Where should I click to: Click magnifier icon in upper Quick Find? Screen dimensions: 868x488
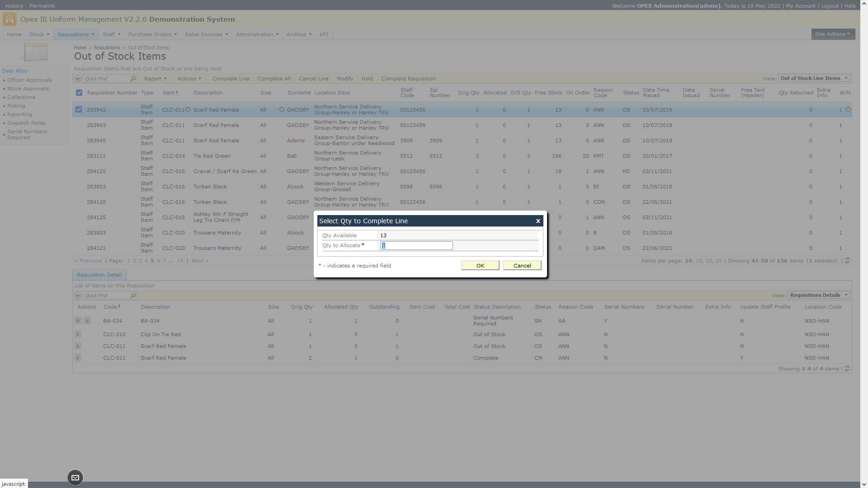133,79
